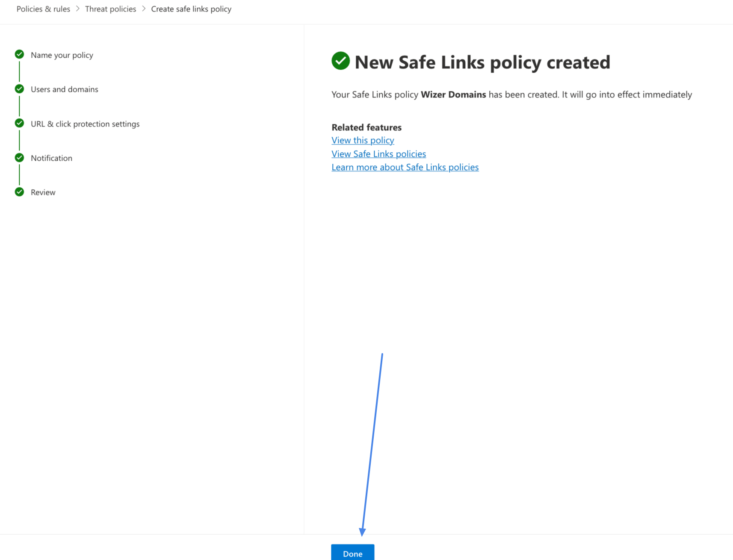The height and width of the screenshot is (560, 733).
Task: Click the large success checkmark icon
Action: click(340, 62)
